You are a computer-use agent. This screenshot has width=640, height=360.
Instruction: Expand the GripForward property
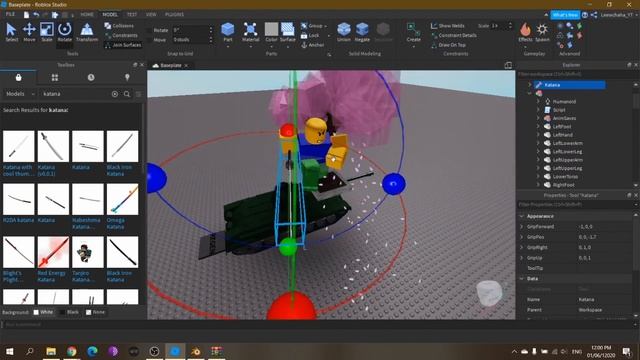point(522,227)
